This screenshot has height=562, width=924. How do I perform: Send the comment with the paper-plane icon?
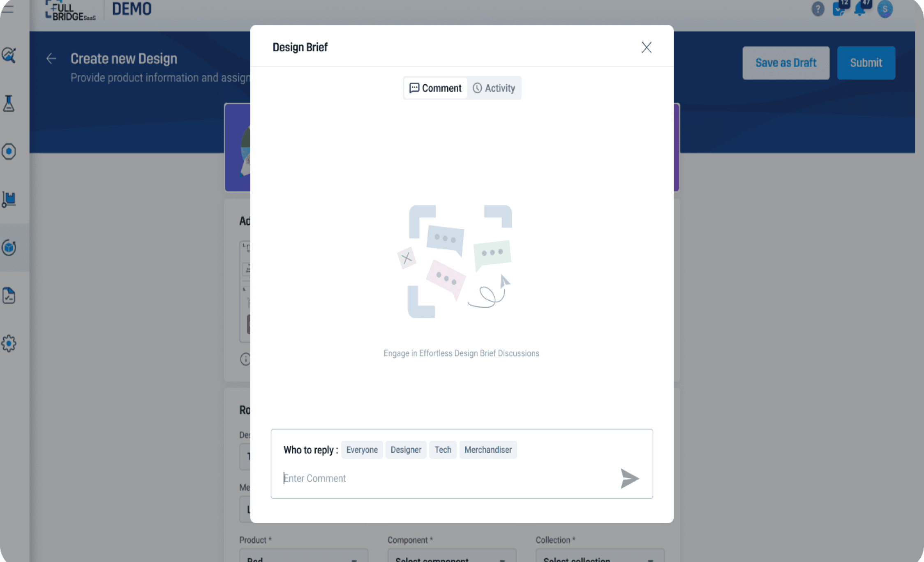[x=629, y=478]
